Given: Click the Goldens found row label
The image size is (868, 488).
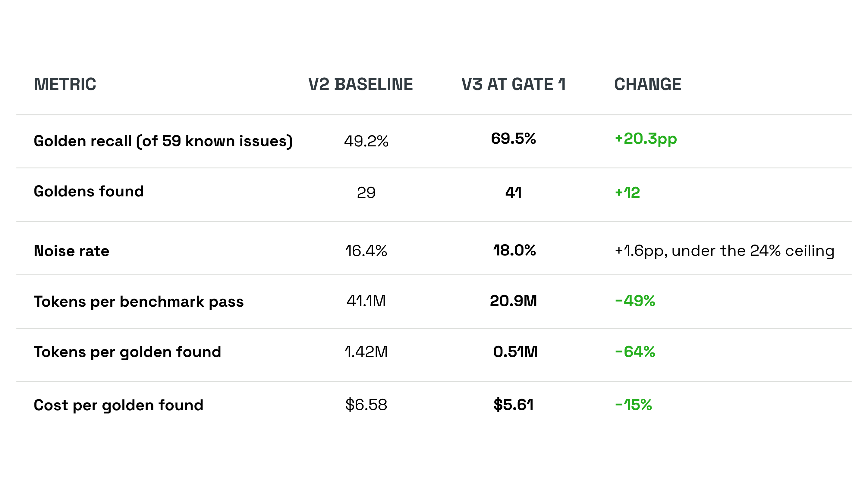Looking at the screenshot, I should (x=89, y=191).
